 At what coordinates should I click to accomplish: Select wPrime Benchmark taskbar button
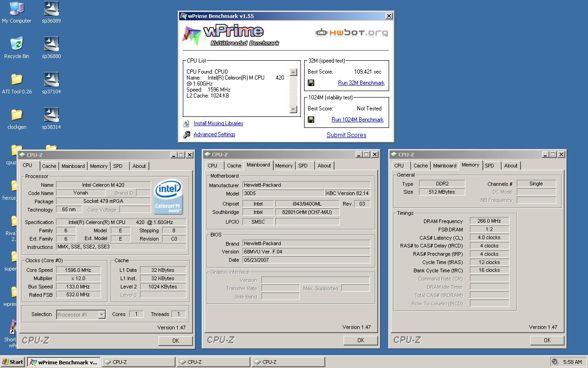tap(63, 362)
